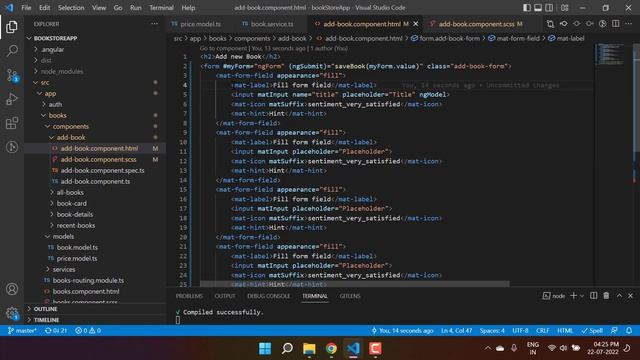Open the File menu

[26, 8]
